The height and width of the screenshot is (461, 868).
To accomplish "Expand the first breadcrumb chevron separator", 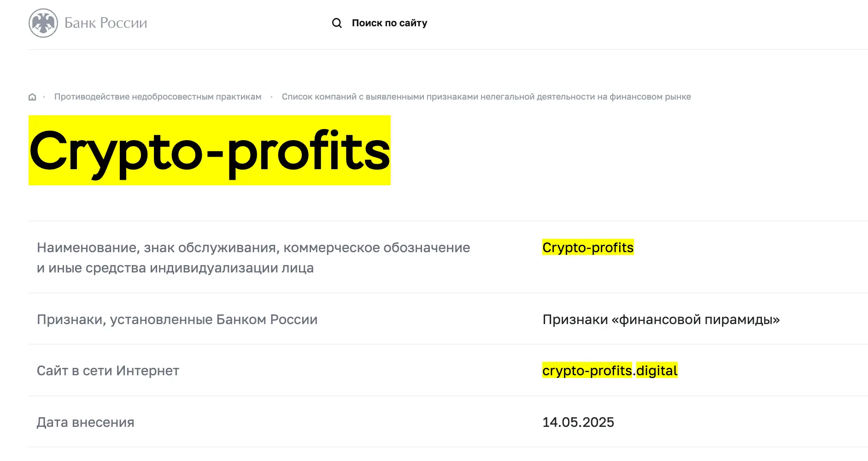I will point(44,96).
